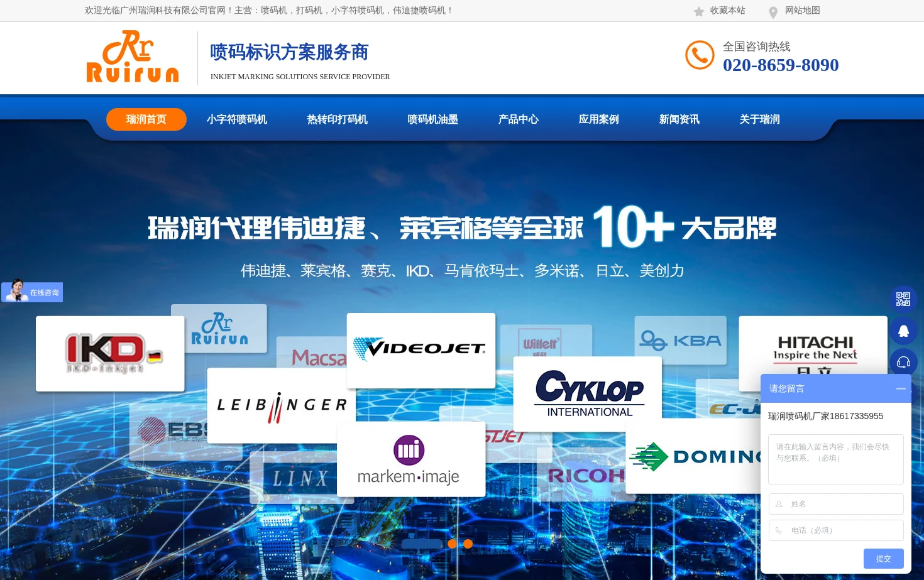The width and height of the screenshot is (924, 580).
Task: Click the 收藏本站 bookmark link
Action: click(x=728, y=11)
